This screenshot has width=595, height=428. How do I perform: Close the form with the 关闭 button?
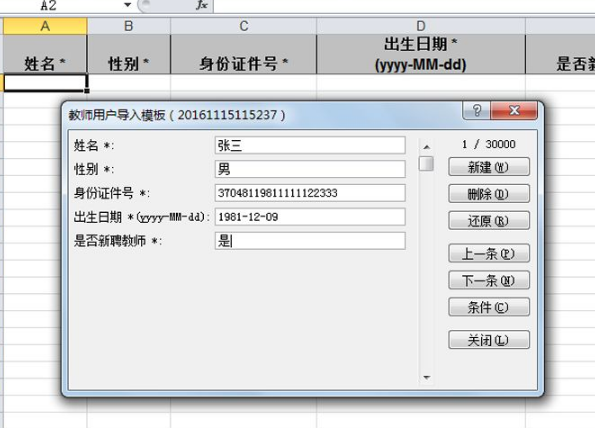489,340
